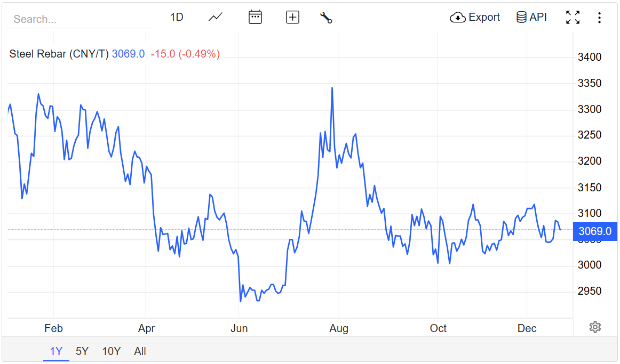
Task: Click the Aug label on time axis
Action: tap(339, 328)
